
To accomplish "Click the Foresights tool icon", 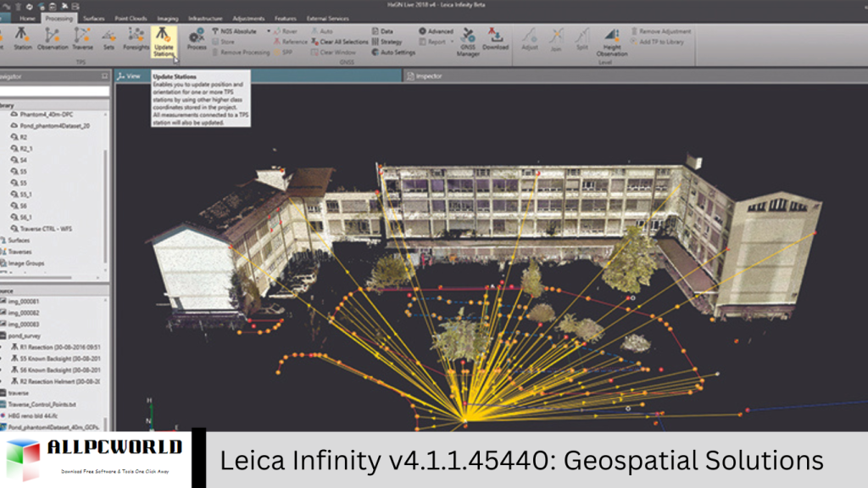I will pos(136,39).
